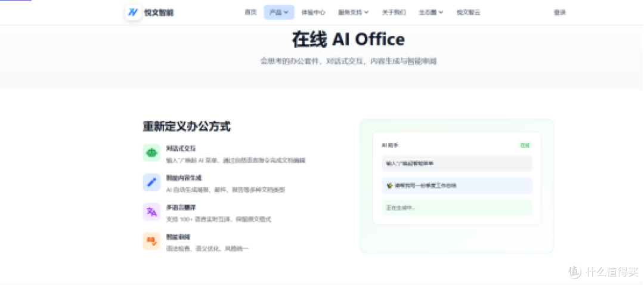Screen dimensions: 644x285
Task: Click the 重新定义办公方式 heading
Action: coord(187,126)
